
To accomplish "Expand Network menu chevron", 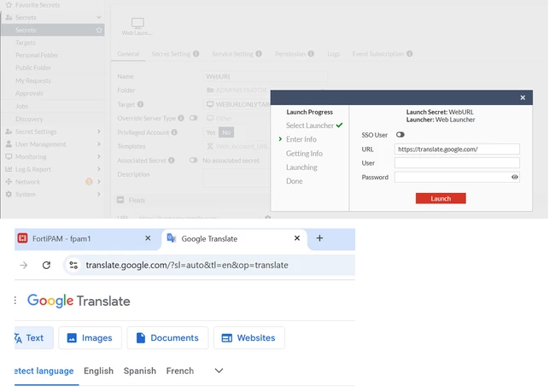I will point(99,181).
